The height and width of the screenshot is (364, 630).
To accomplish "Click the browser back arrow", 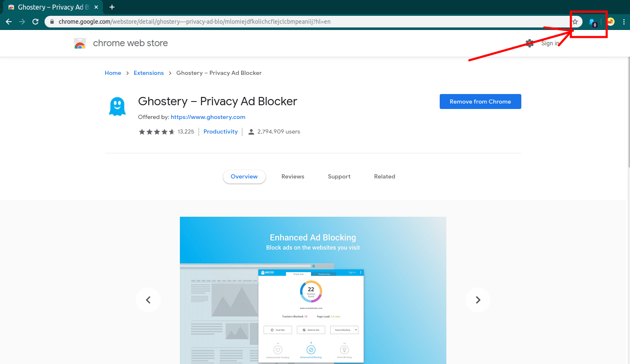I will [9, 22].
